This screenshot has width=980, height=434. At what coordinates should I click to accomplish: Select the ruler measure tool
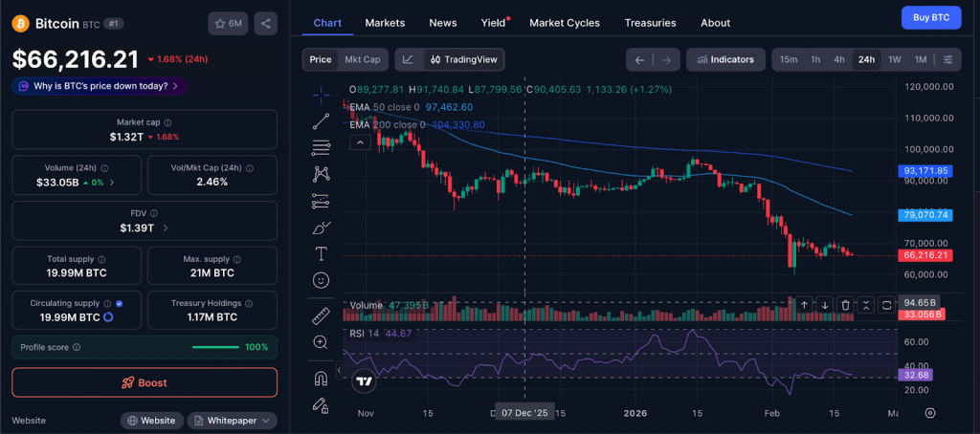click(322, 315)
